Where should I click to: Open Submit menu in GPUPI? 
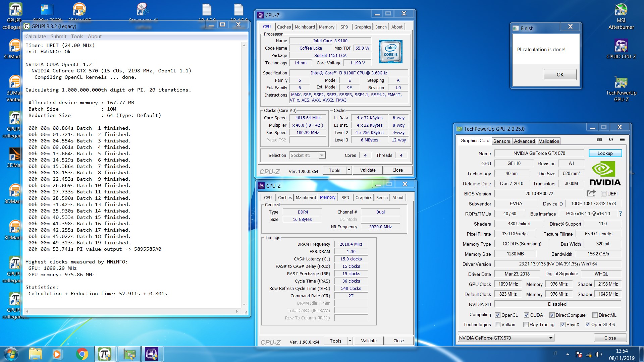point(58,37)
